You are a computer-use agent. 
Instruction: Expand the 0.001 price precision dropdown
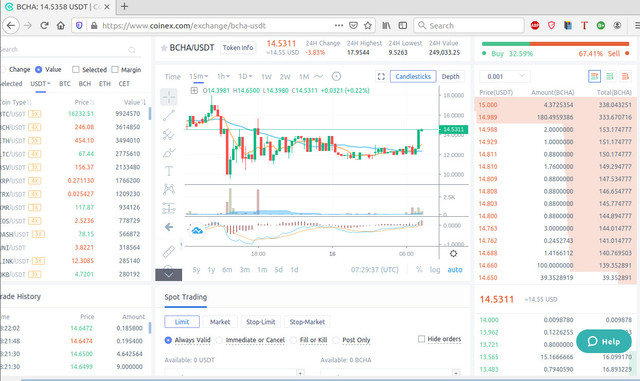[504, 76]
